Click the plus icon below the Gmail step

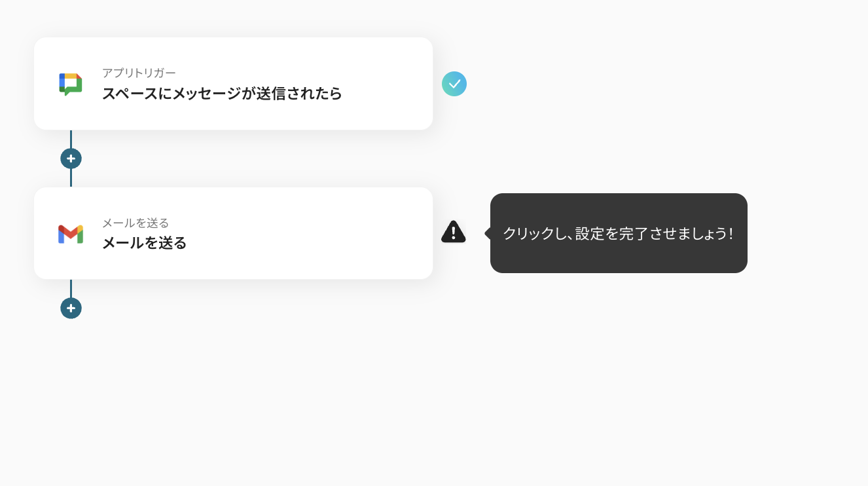71,308
